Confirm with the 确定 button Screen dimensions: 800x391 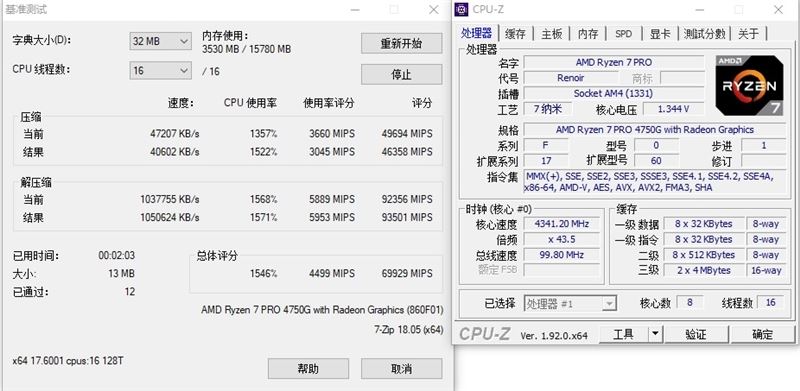pos(763,335)
